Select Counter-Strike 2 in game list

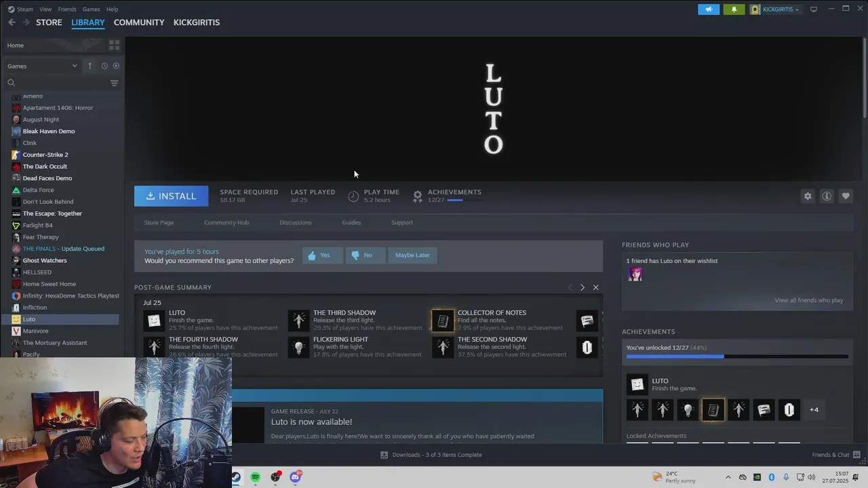[x=45, y=155]
